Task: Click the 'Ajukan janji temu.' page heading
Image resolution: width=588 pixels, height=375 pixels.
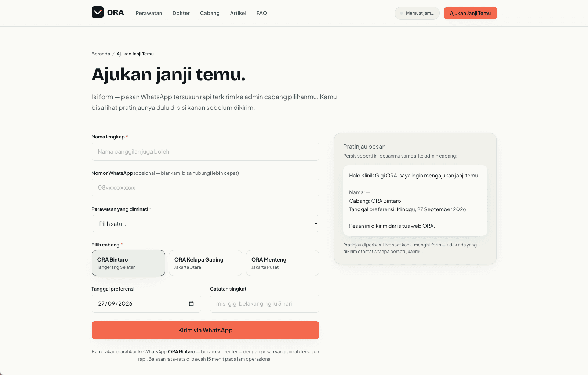Action: (x=168, y=75)
